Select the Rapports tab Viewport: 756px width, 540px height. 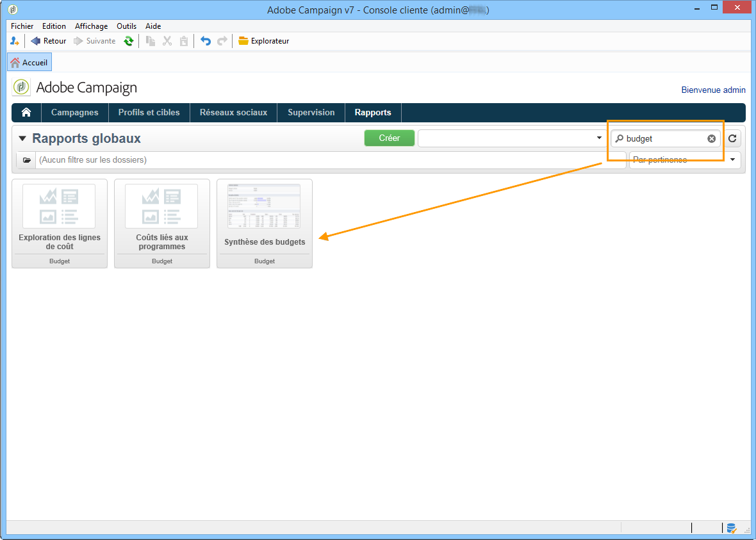point(373,112)
